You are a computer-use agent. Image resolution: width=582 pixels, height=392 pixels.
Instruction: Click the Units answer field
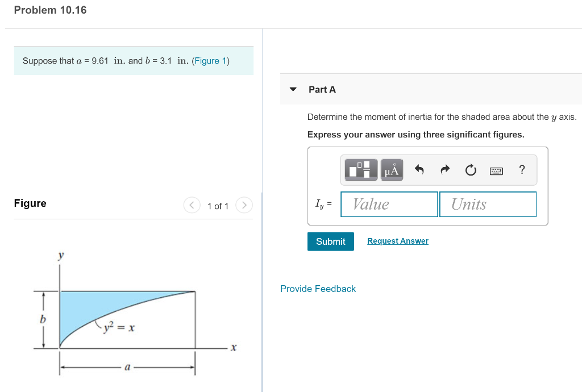coord(488,204)
